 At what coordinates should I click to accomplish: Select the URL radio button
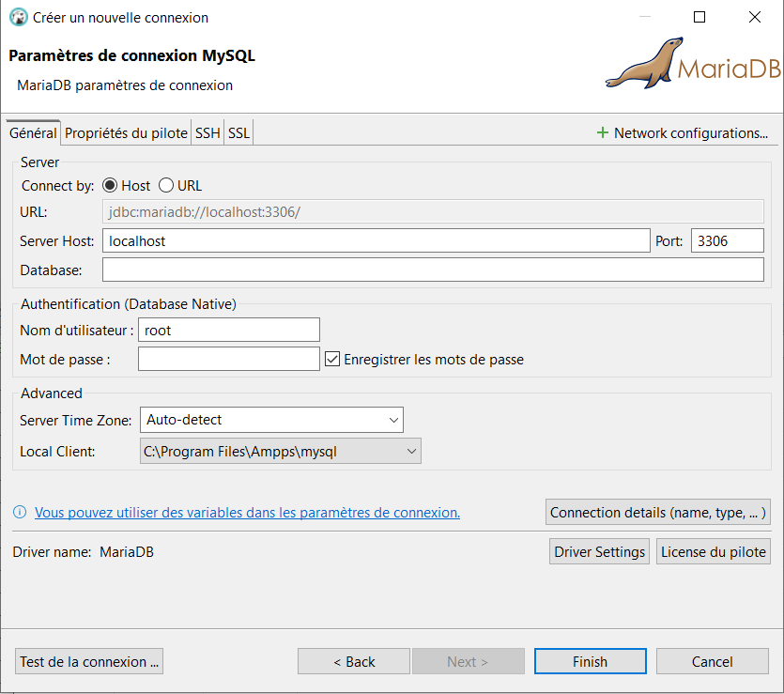[165, 185]
